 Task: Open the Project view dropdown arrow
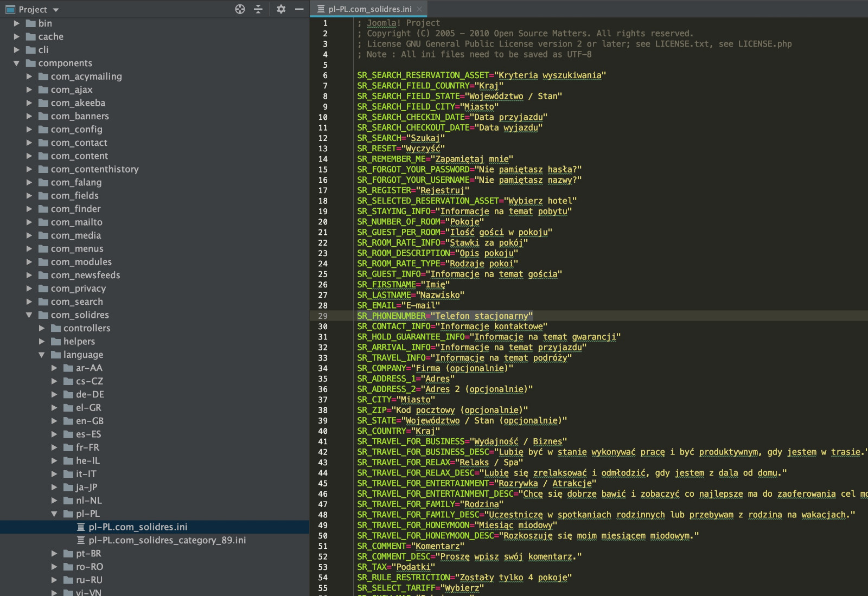(56, 10)
